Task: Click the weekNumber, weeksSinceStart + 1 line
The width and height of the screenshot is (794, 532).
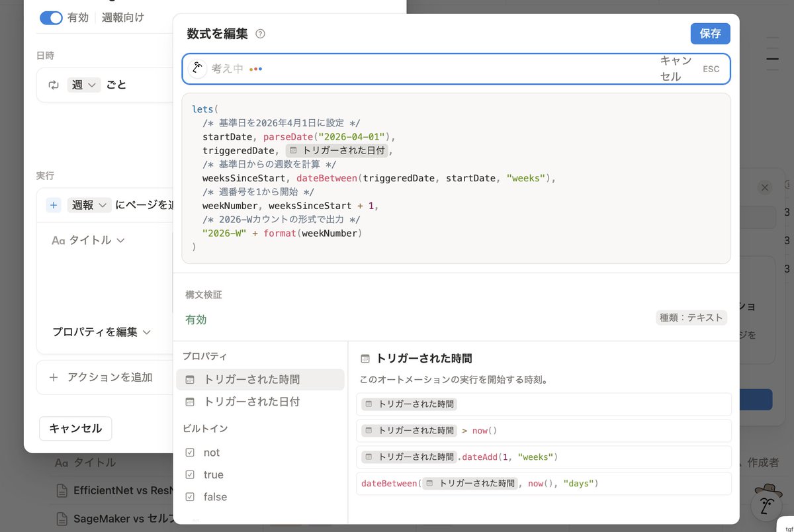Action: (290, 206)
